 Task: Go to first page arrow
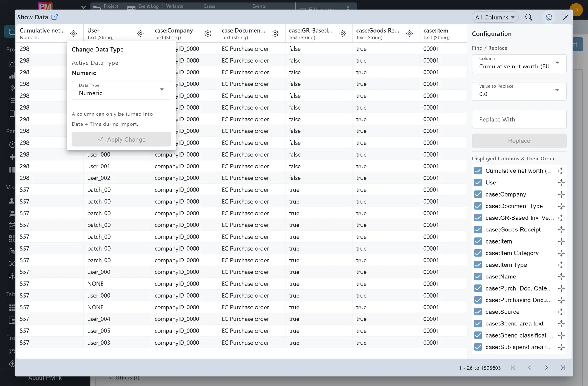pyautogui.click(x=513, y=367)
